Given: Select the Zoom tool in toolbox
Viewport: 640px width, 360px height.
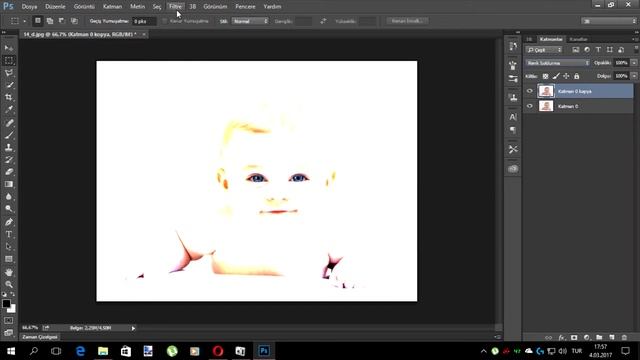Looking at the screenshot, I should tap(9, 284).
